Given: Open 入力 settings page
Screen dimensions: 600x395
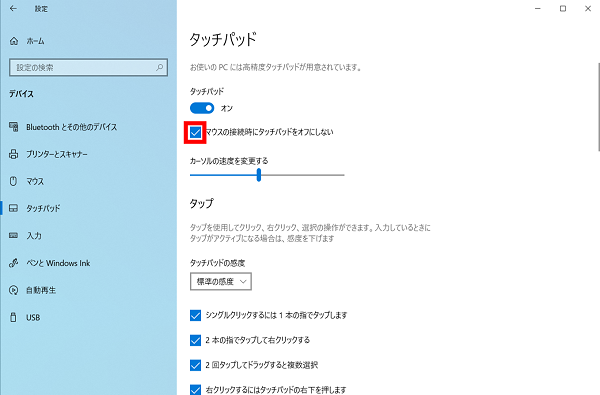Looking at the screenshot, I should [34, 236].
